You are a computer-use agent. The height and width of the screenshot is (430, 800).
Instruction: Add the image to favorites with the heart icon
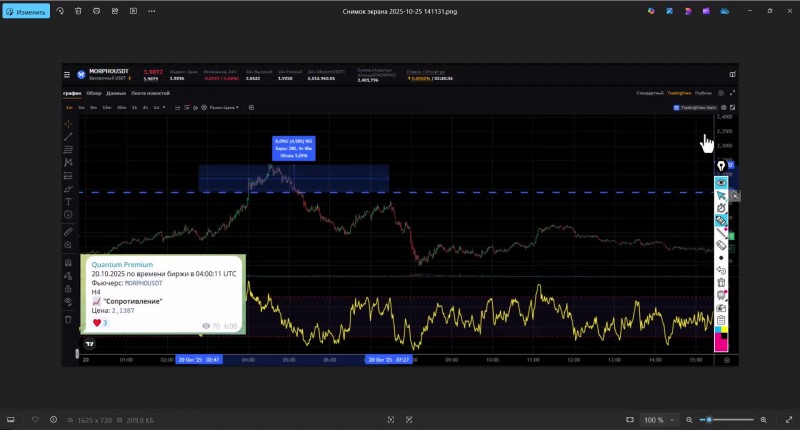tap(35, 419)
